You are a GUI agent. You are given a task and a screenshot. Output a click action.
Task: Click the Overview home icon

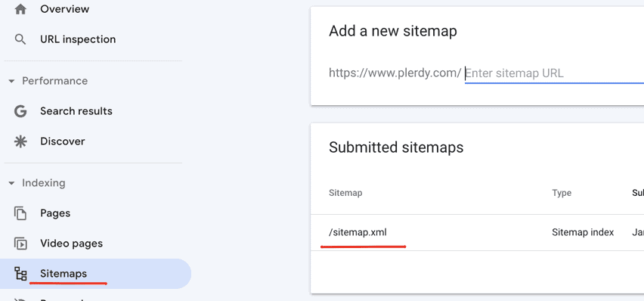20,9
